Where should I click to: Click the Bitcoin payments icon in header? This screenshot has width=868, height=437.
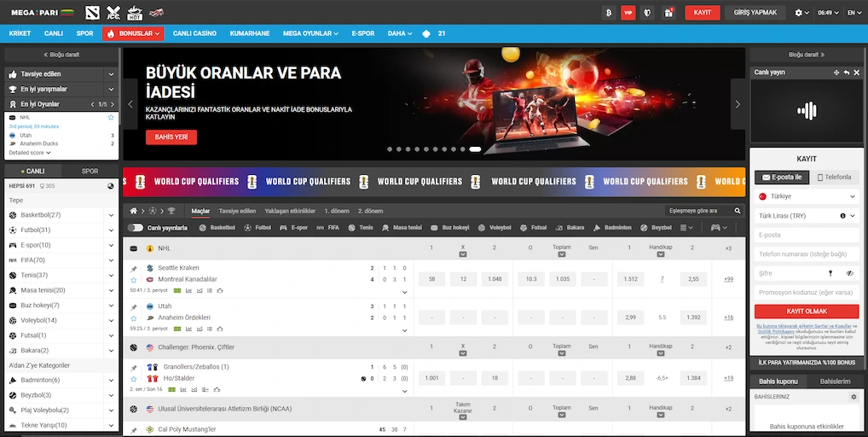point(609,13)
